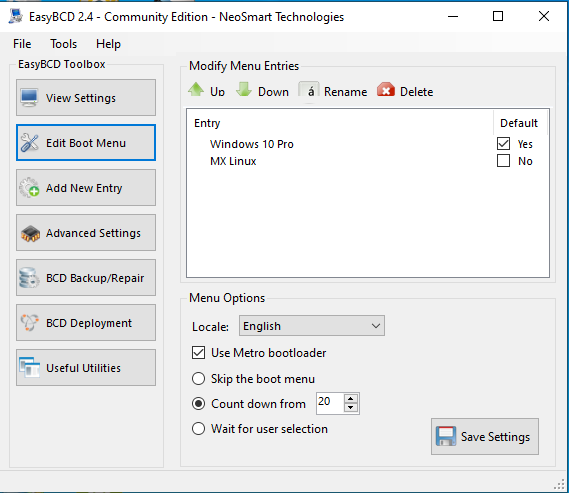Click the Add New Entry gear icon
The height and width of the screenshot is (493, 569).
(x=29, y=188)
